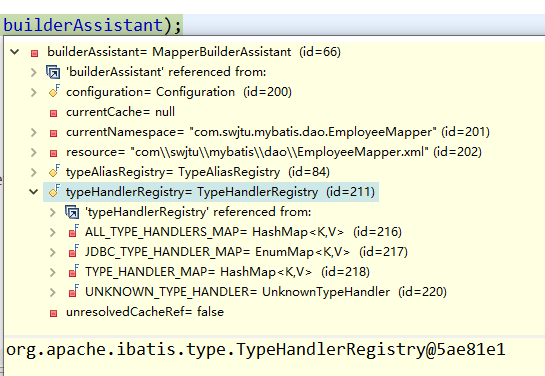Collapse the typeHandlerRegistry node
This screenshot has height=376, width=545.
pos(33,192)
